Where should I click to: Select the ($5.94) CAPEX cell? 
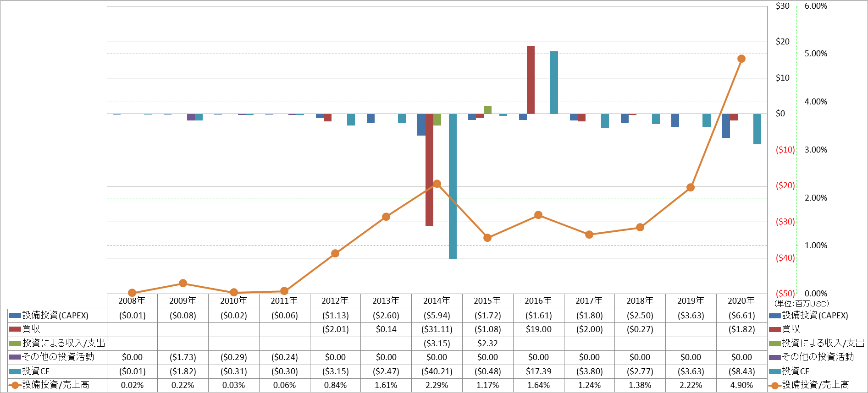(437, 316)
